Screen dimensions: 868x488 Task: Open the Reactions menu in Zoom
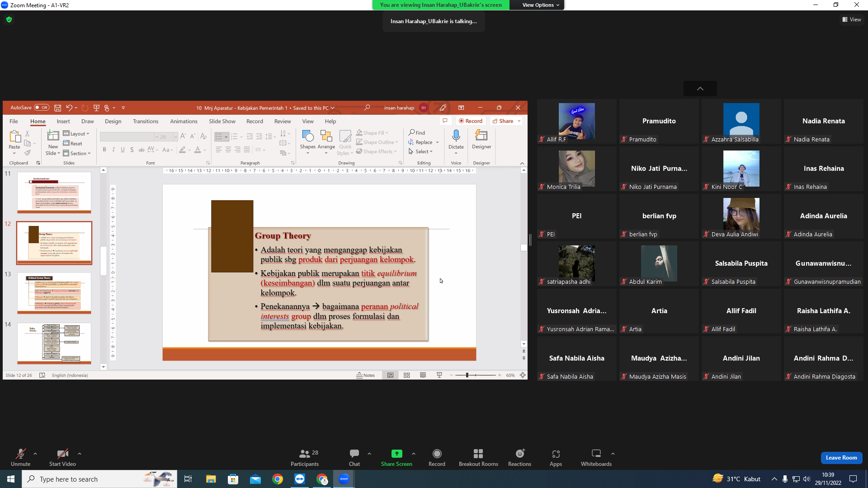pos(519,457)
